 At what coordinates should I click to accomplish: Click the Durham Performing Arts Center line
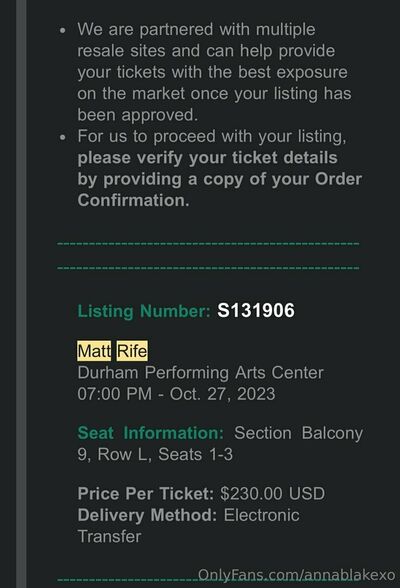(200, 373)
